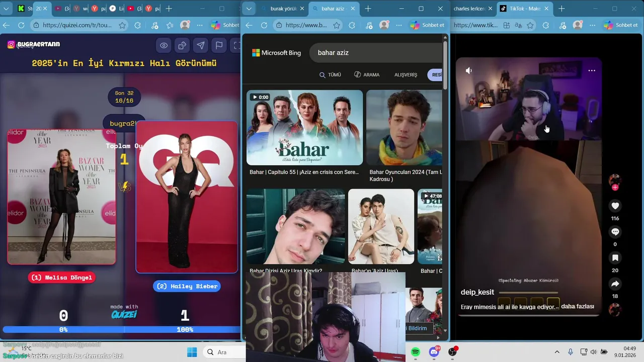Viewport: 644px width, 362px height.
Task: Go back in the Bing browser window
Action: 249,25
